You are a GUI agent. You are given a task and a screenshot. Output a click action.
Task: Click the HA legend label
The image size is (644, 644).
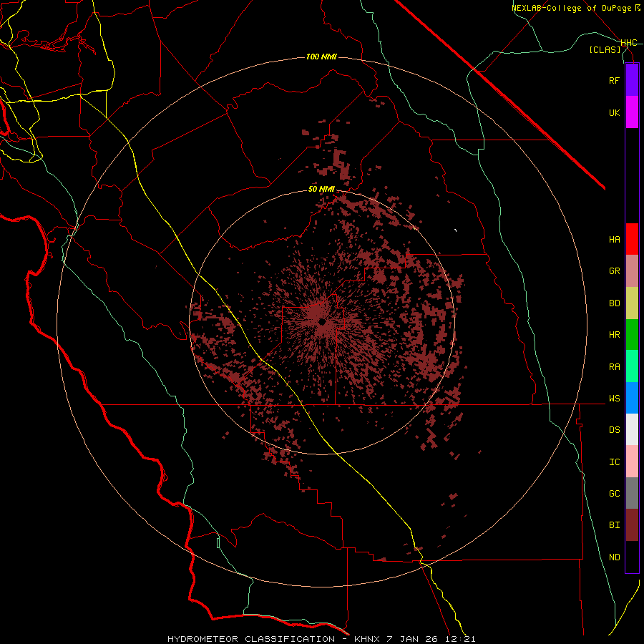[614, 240]
